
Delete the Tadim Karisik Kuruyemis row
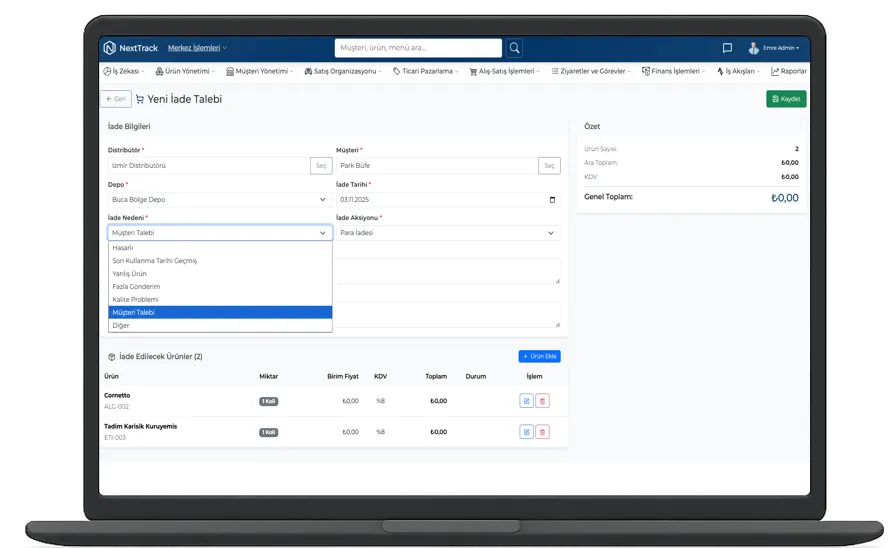pos(543,432)
